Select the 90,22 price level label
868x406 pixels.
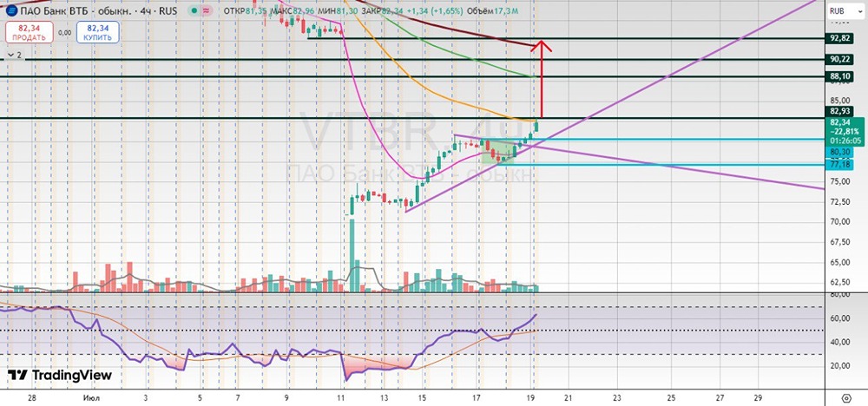click(839, 59)
